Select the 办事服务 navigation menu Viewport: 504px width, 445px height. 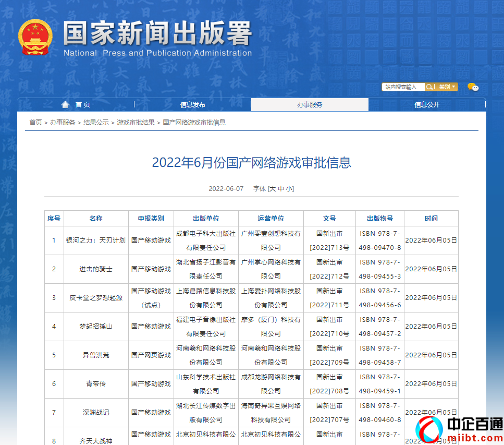point(310,104)
